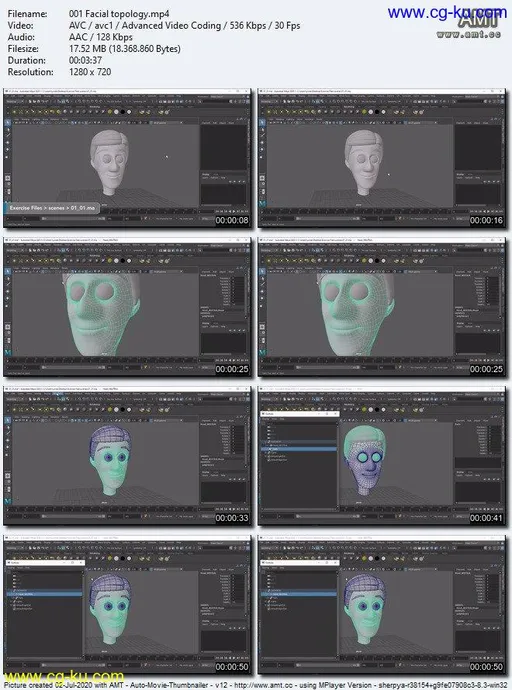Click the 'Exercise Files > scenes > 01_01.ma' caption
512x690 pixels.
(x=52, y=208)
